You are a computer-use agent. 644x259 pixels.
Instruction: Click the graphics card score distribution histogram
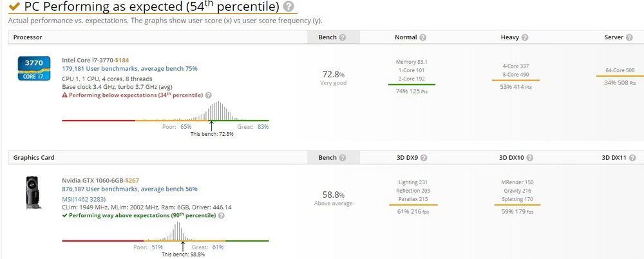tap(182, 232)
